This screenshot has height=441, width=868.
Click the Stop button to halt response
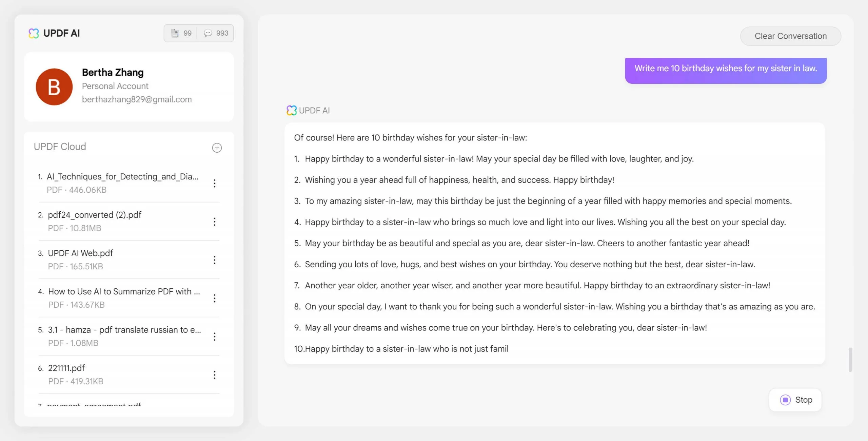[x=795, y=399]
